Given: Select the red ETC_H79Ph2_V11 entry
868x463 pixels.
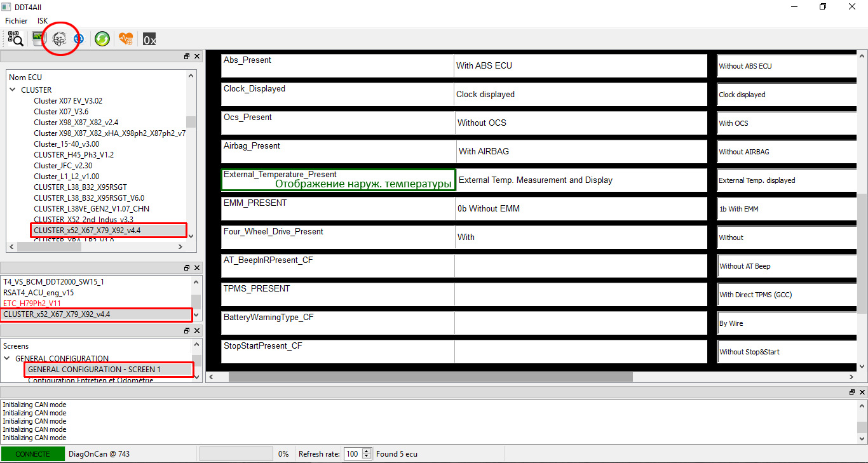Looking at the screenshot, I should point(32,303).
